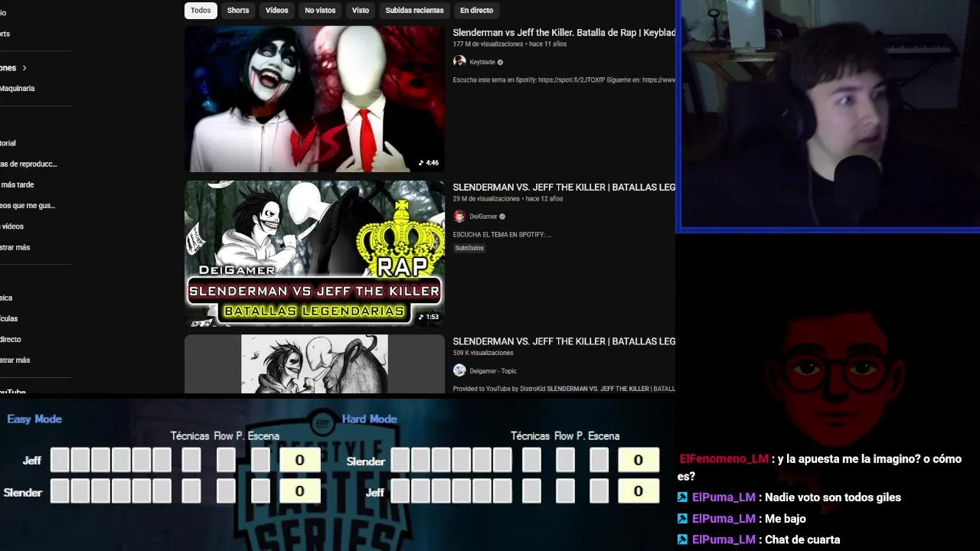Open DeiGamer channel avatar icon
The height and width of the screenshot is (551, 980).
(x=459, y=217)
